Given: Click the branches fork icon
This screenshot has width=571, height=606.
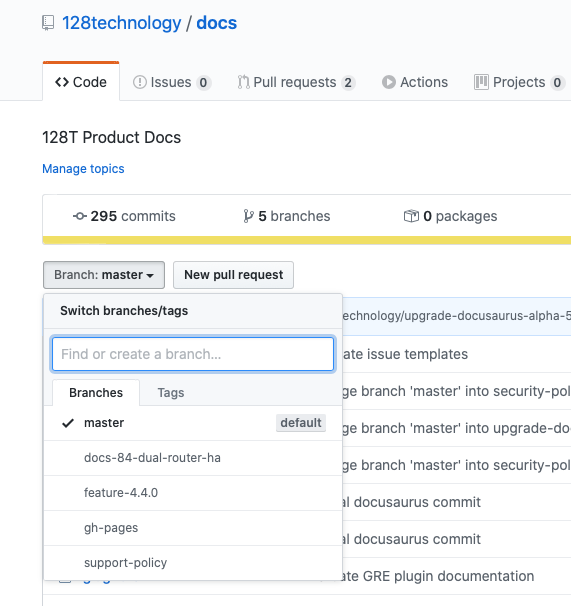Looking at the screenshot, I should click(x=248, y=216).
